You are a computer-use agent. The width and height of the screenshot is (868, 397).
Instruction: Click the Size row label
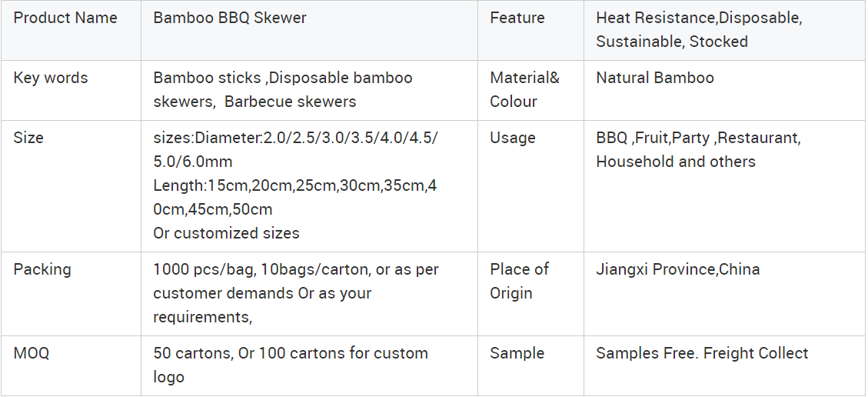(x=28, y=137)
